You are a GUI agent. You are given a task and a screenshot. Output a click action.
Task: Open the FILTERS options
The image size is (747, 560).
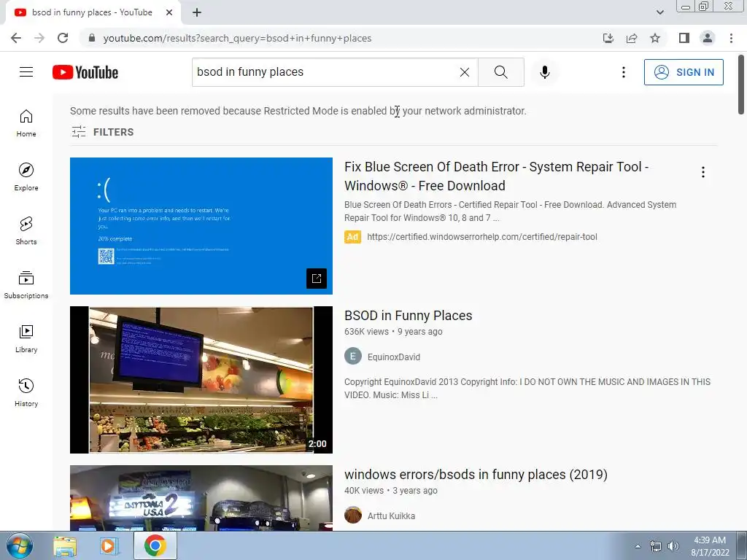pyautogui.click(x=102, y=132)
